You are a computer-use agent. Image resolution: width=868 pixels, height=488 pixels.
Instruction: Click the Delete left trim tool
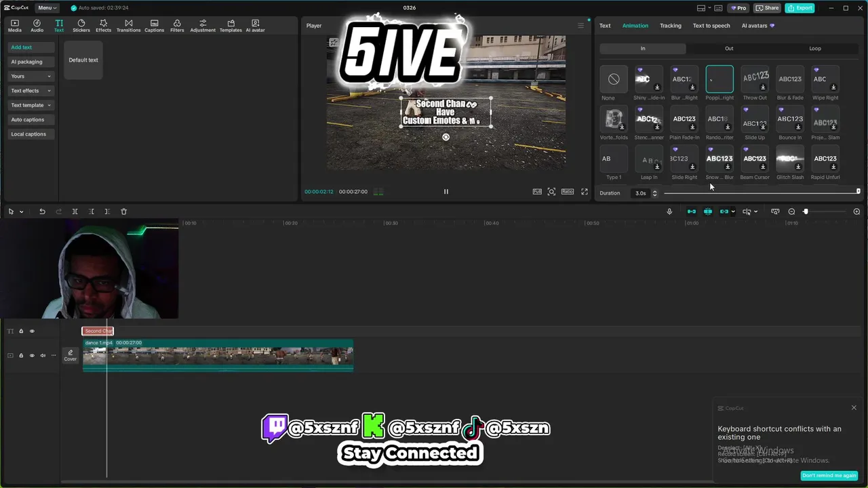(91, 211)
